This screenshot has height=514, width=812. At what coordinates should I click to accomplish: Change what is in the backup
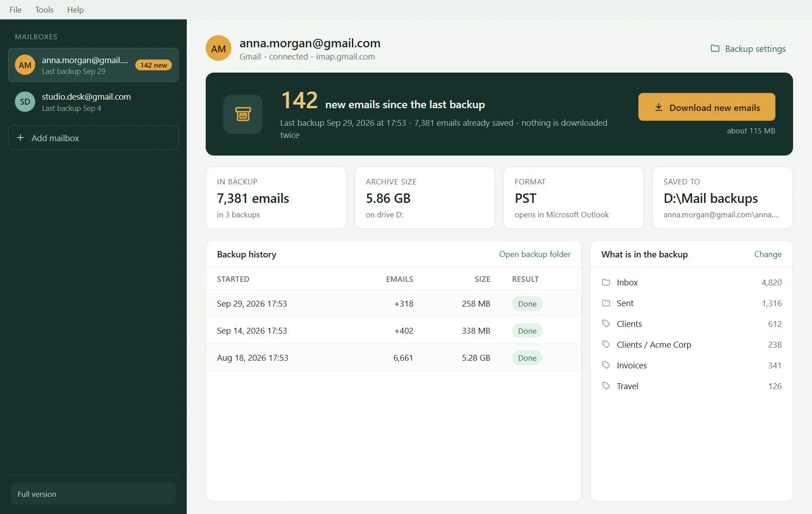coord(768,254)
